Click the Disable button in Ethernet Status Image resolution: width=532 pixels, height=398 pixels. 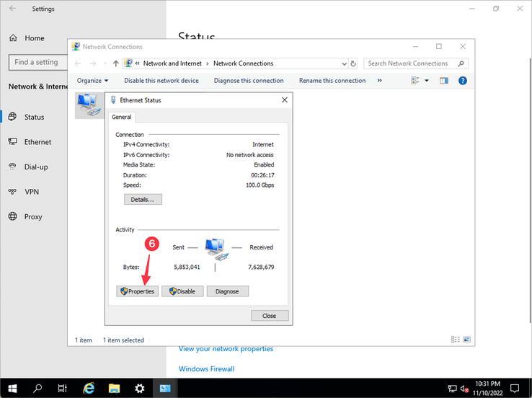182,291
